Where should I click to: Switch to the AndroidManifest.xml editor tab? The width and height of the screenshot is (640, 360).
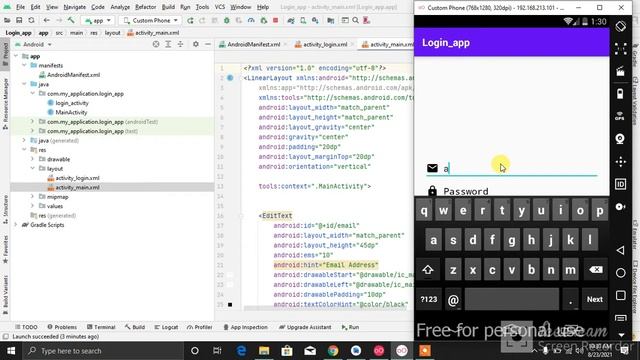point(253,44)
